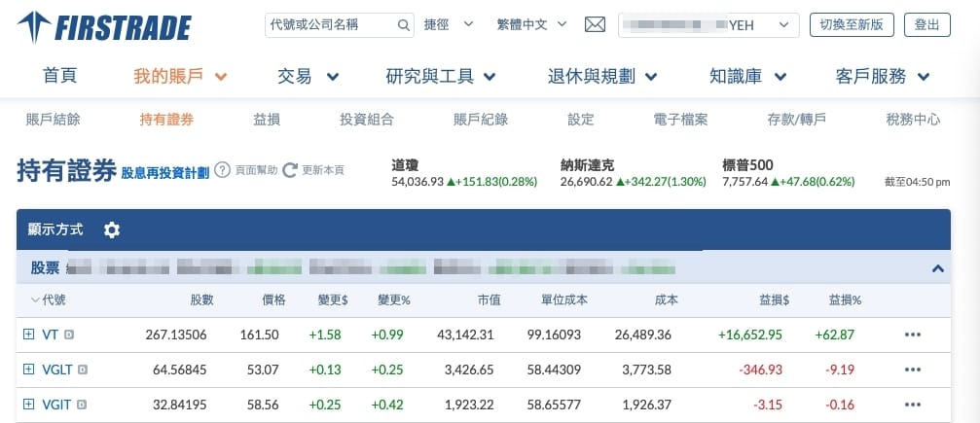Switch to 投資組合 tab
This screenshot has height=423, width=980.
coord(367,120)
